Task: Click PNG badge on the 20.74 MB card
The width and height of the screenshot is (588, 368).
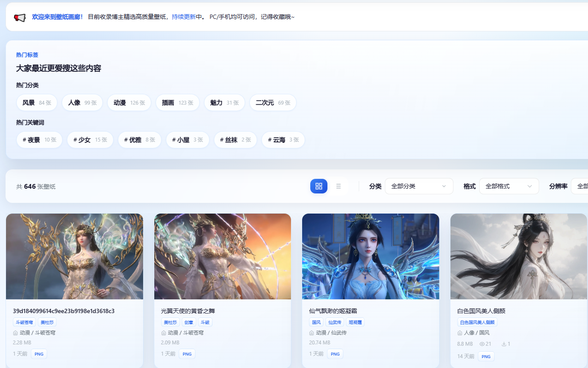Action: click(x=335, y=354)
